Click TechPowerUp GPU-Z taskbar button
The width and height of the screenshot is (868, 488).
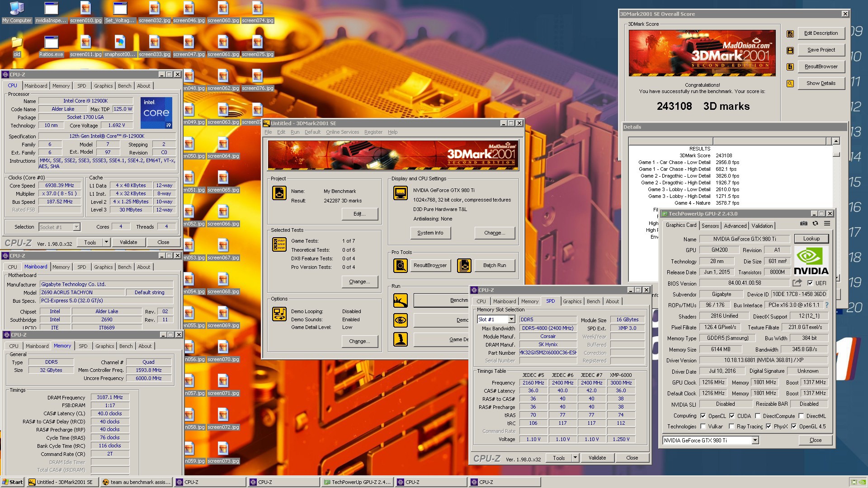[x=358, y=482]
